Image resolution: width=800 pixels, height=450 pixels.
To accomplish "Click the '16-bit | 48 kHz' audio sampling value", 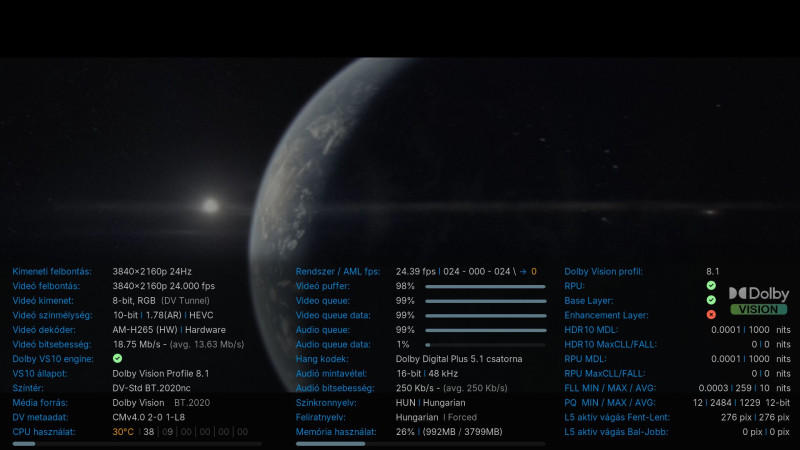I will click(x=427, y=373).
